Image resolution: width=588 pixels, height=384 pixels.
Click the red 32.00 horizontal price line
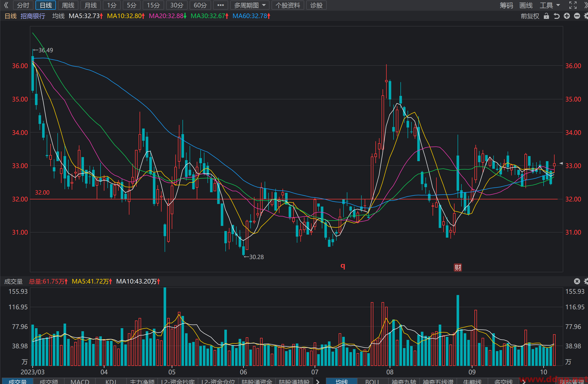coord(293,199)
